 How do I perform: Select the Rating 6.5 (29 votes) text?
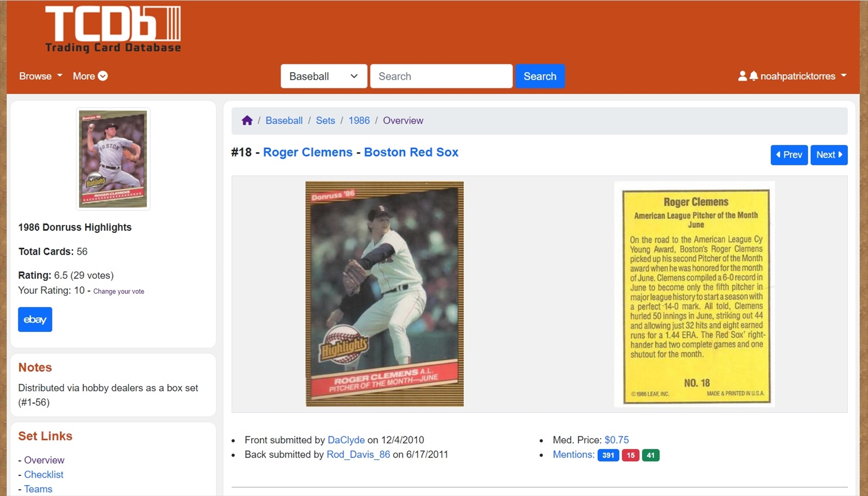[x=66, y=275]
